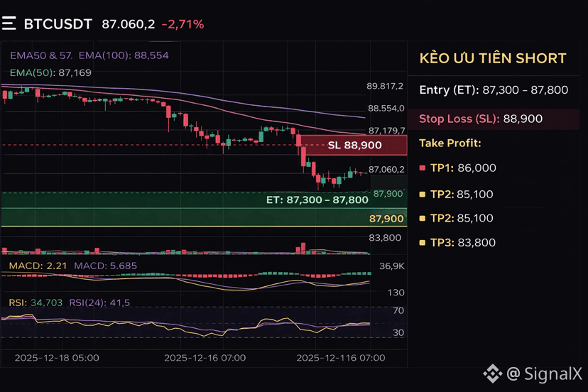Select the EMA(100): 88,554 indicator label

pos(124,55)
